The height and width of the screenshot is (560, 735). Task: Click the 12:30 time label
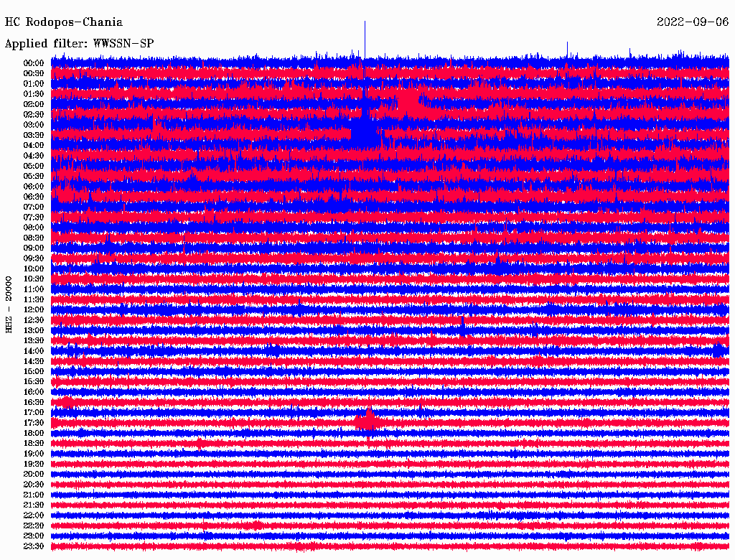pos(33,320)
